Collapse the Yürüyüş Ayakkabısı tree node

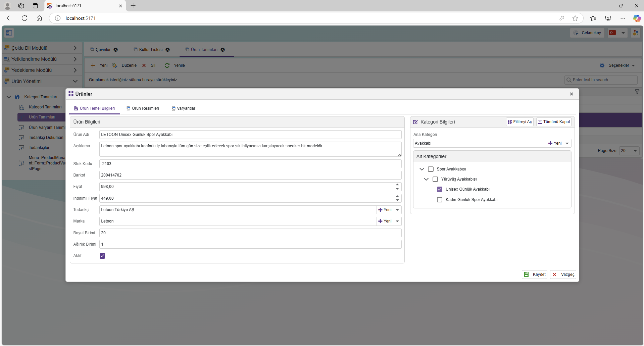[x=426, y=179]
